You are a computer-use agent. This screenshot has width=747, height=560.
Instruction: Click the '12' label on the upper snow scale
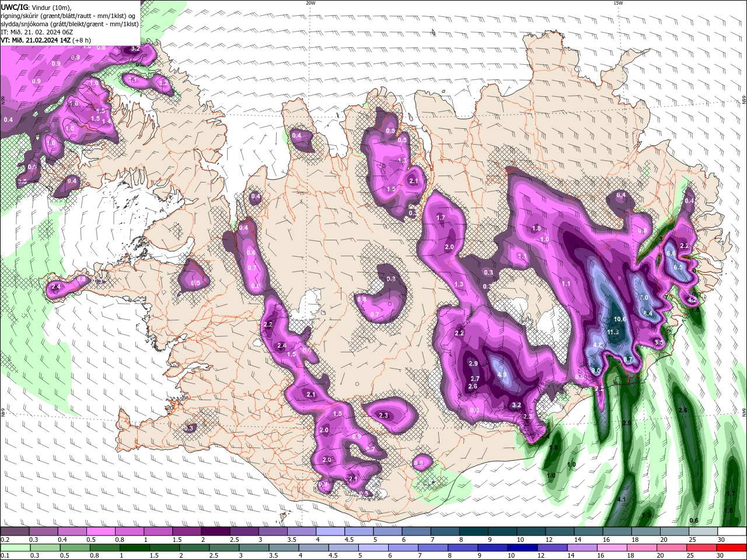click(x=549, y=540)
